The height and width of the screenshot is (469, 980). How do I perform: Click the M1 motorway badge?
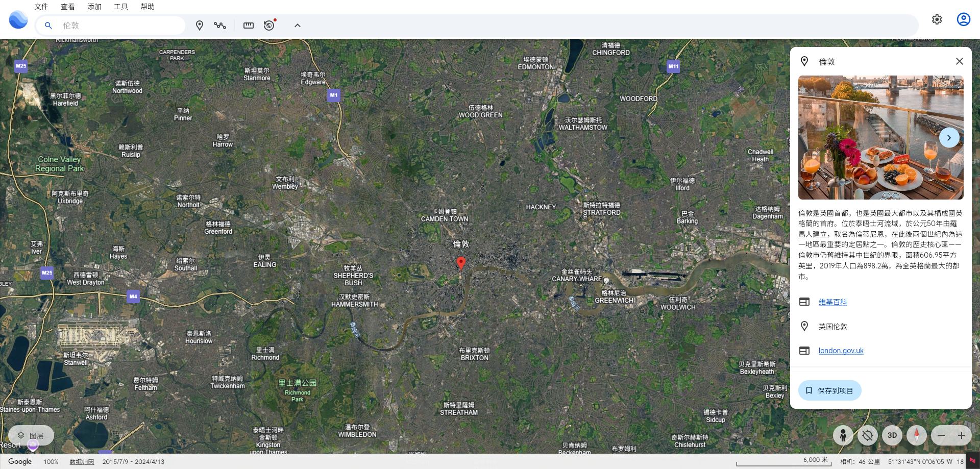click(334, 95)
